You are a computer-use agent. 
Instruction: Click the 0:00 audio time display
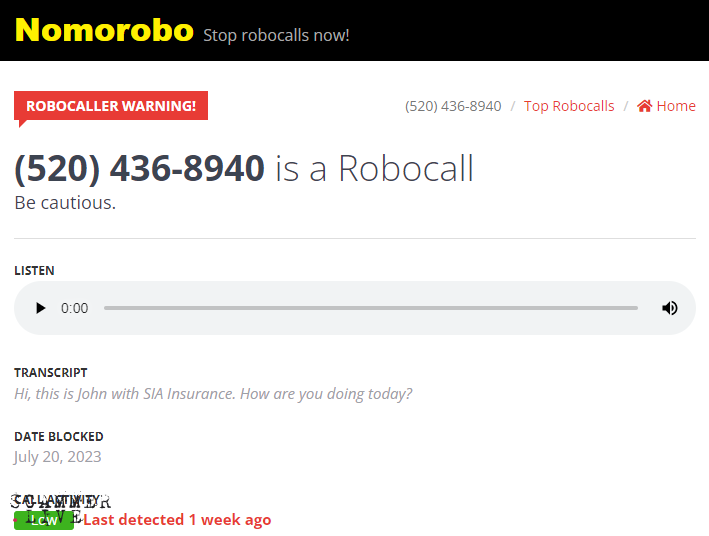click(74, 308)
